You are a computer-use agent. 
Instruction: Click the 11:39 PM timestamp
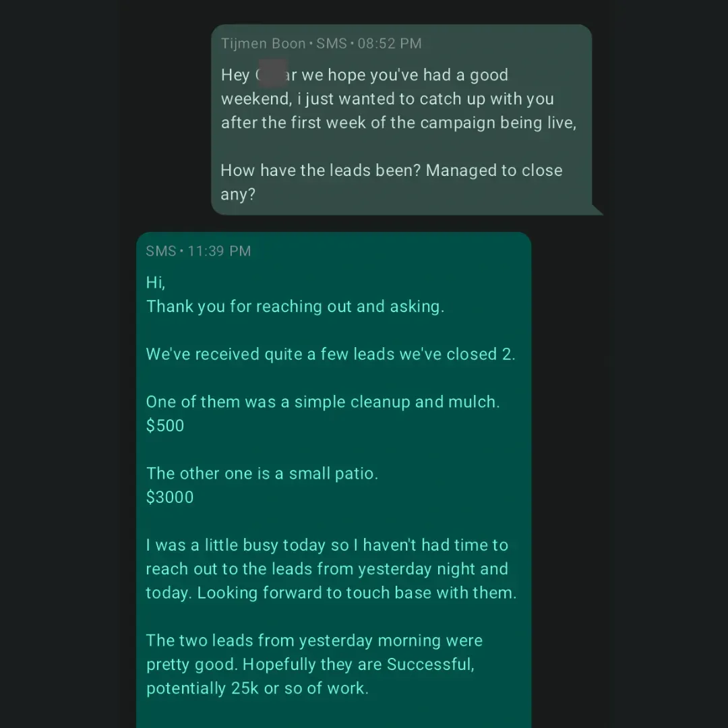tap(219, 251)
